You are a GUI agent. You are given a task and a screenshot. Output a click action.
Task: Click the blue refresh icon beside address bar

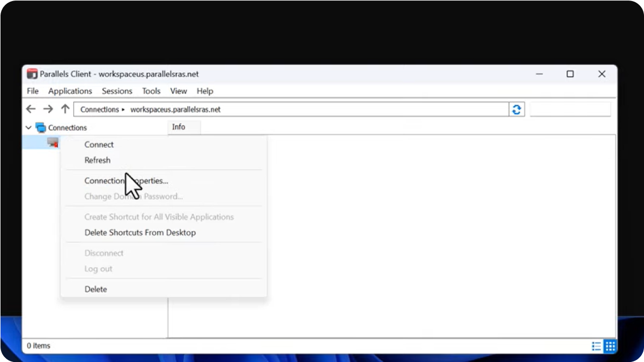[x=516, y=109]
